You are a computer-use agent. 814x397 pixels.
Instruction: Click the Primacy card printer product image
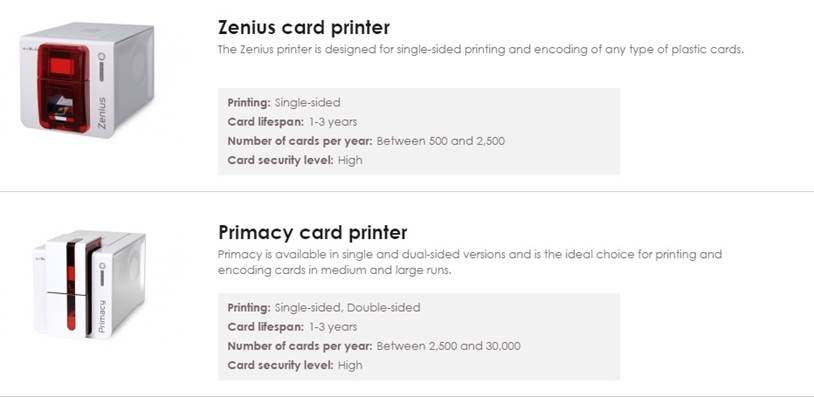89,284
